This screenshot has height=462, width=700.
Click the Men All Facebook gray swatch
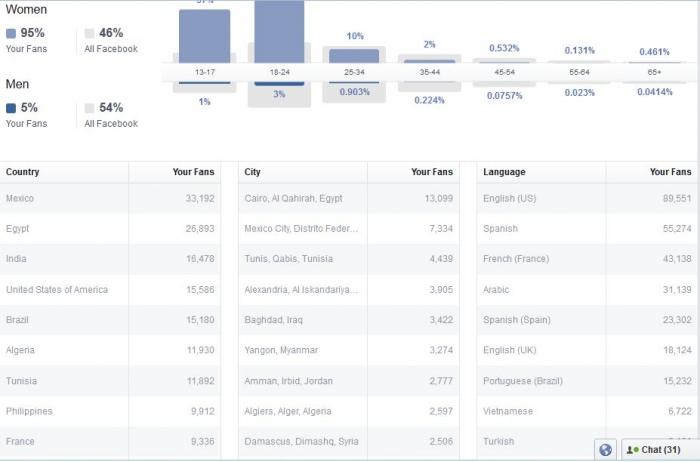(x=89, y=108)
